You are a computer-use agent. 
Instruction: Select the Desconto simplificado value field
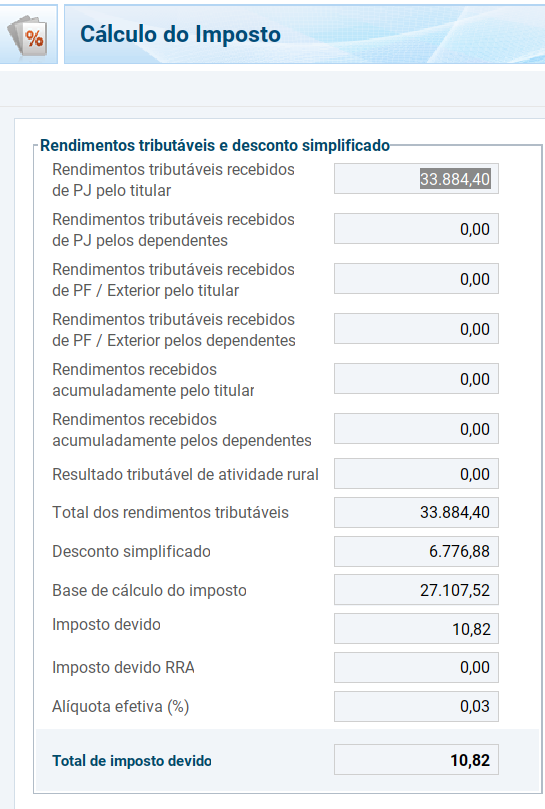coord(416,552)
